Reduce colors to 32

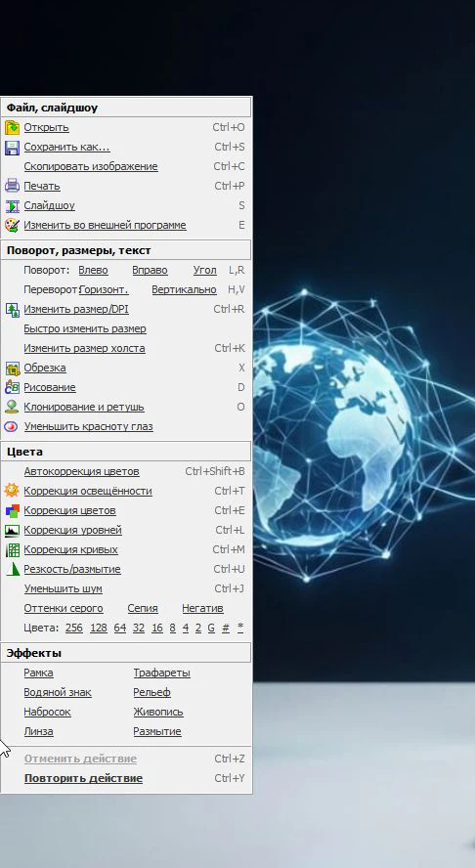[139, 628]
